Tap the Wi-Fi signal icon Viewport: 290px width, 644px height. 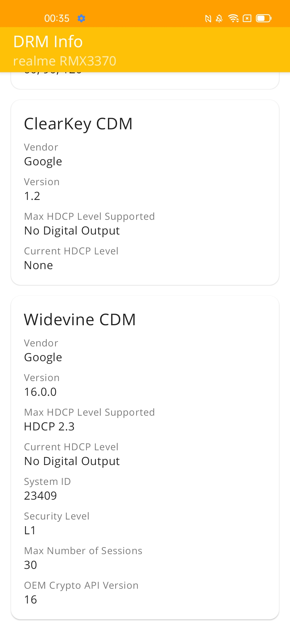click(x=233, y=18)
